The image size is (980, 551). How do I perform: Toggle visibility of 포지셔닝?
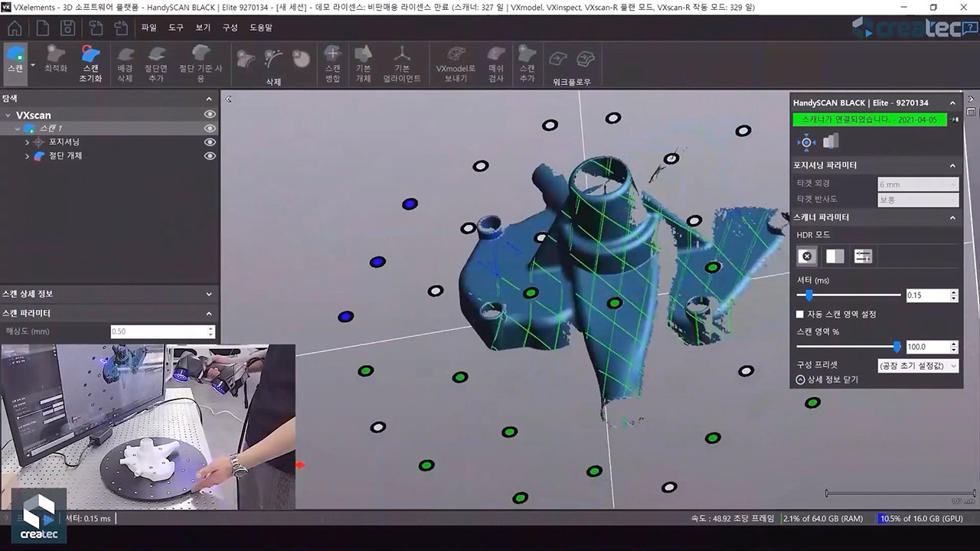click(209, 142)
